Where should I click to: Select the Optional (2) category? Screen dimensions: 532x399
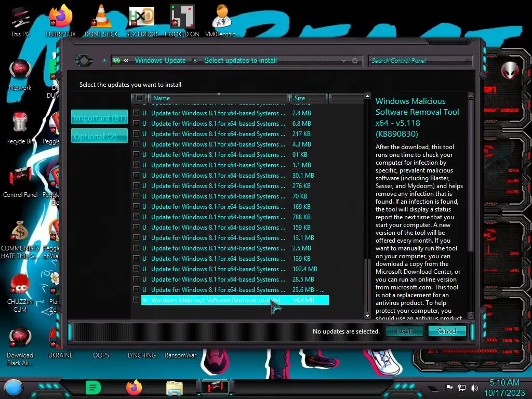99,136
